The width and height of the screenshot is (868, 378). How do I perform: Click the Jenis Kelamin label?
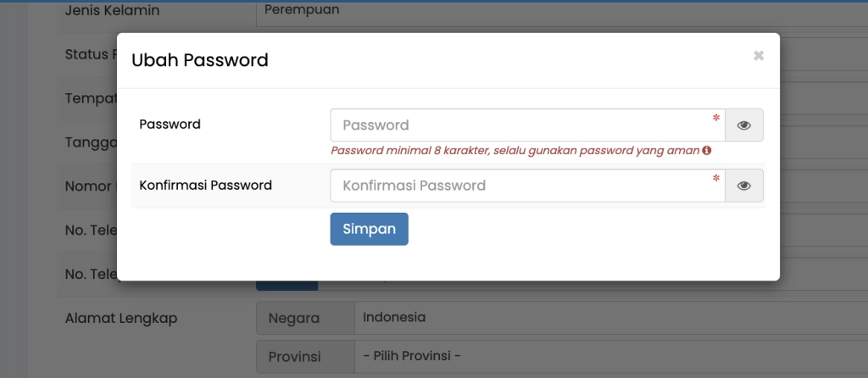[112, 11]
